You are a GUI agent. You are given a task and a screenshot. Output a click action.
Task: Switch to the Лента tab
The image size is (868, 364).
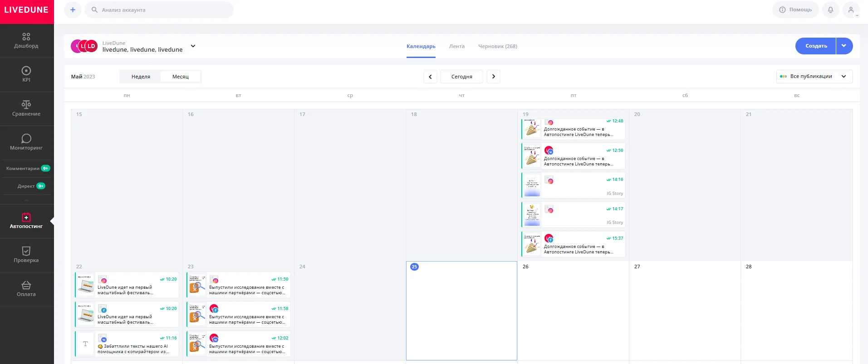point(456,46)
